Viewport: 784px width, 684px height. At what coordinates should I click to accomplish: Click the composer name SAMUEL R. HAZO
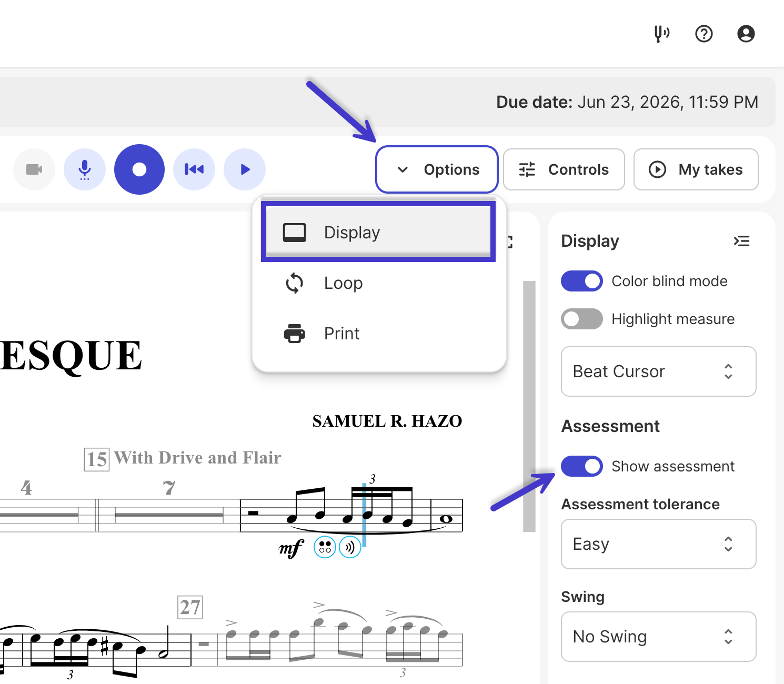(x=387, y=421)
